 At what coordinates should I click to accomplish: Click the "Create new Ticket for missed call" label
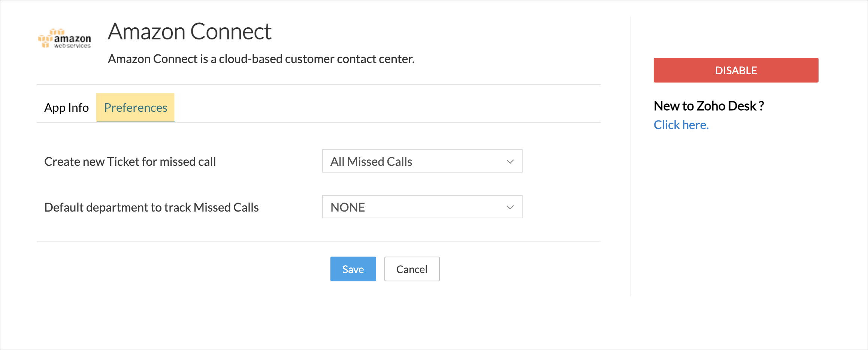tap(130, 162)
